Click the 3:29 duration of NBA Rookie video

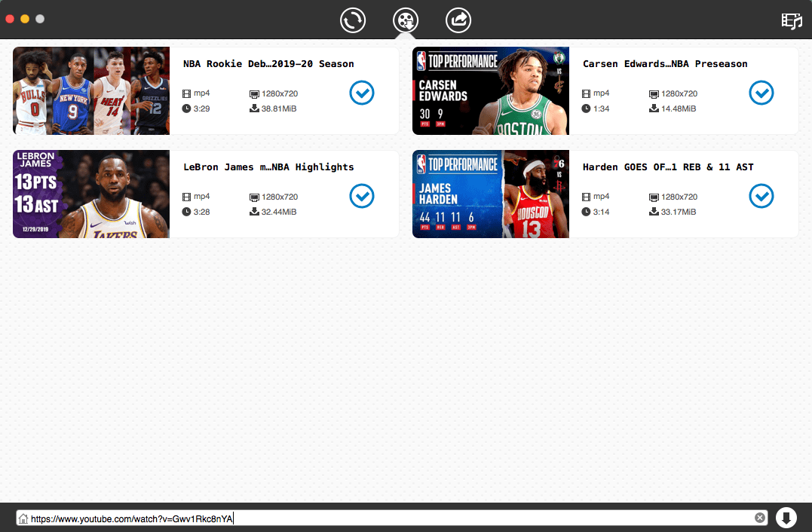click(201, 109)
